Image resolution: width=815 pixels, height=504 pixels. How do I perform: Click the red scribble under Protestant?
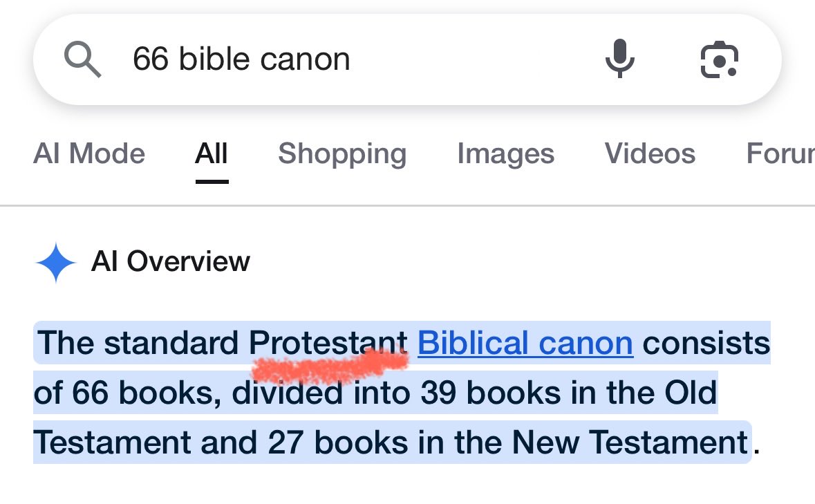pos(330,365)
